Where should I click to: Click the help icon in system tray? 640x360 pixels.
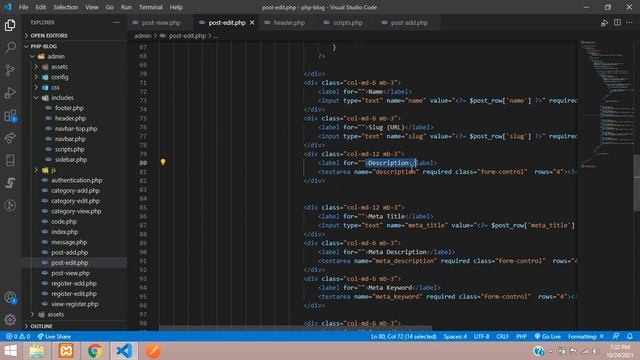[538, 351]
